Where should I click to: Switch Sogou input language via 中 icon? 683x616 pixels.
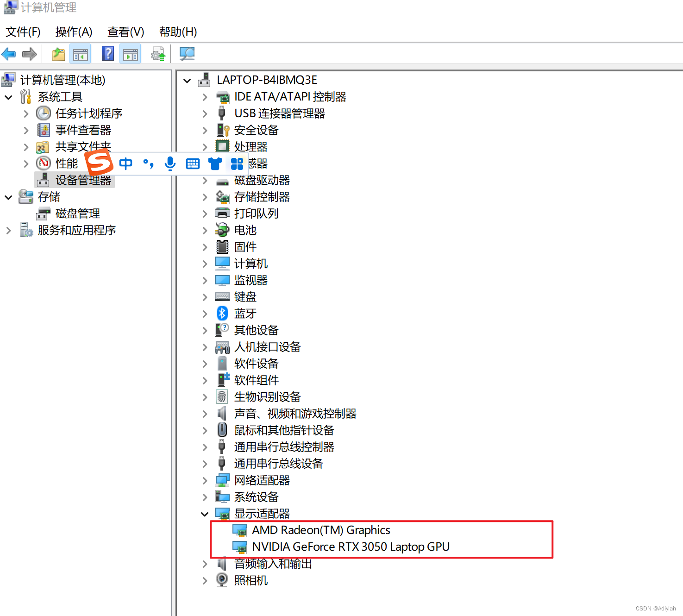click(x=125, y=163)
